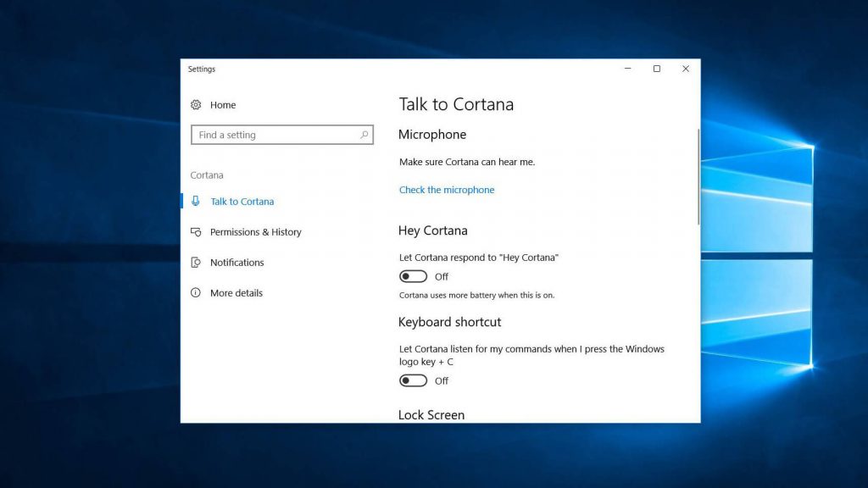Click the Cortana category label in sidebar
This screenshot has width=868, height=488.
click(x=207, y=175)
